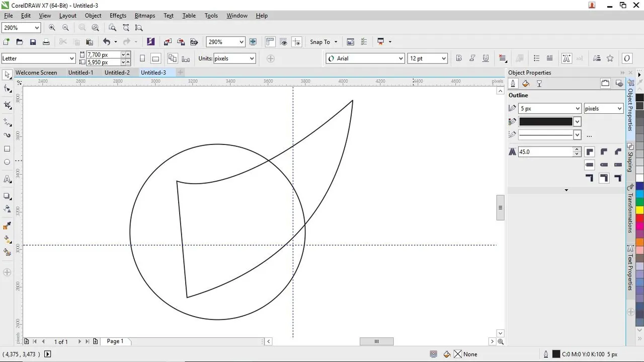Toggle show grid
This screenshot has height=362, width=644.
tap(284, 42)
